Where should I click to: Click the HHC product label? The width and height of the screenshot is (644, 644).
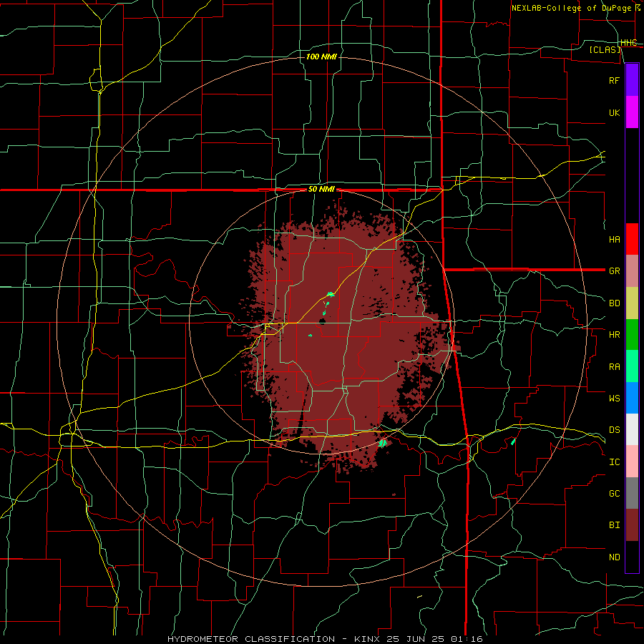click(628, 43)
